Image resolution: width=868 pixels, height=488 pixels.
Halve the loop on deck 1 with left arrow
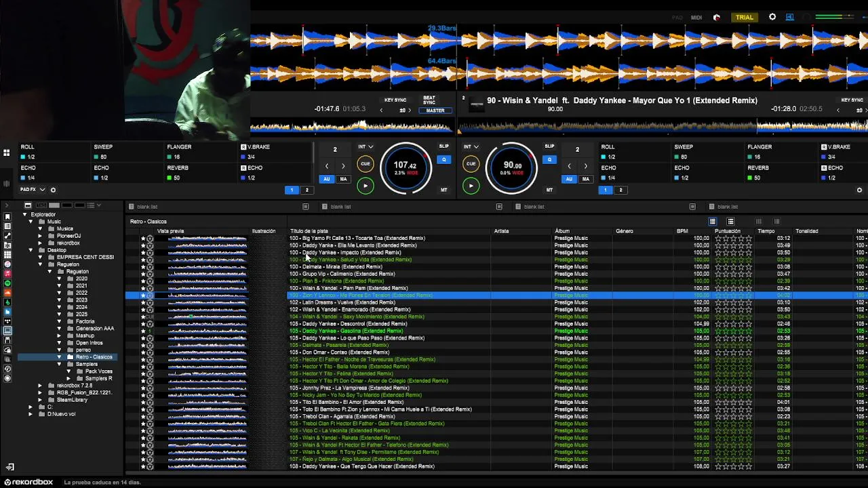coord(327,166)
